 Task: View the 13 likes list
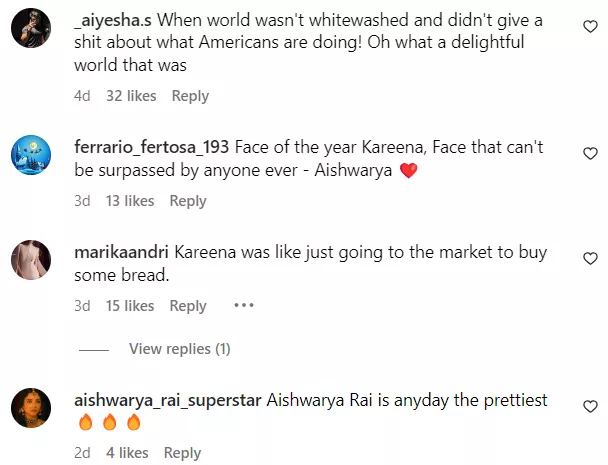(x=129, y=201)
